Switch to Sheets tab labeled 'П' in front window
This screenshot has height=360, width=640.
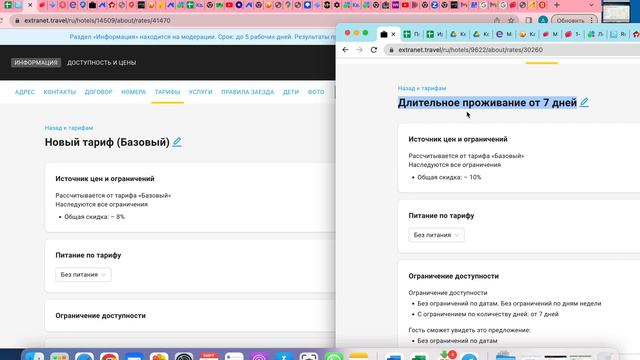pos(411,35)
